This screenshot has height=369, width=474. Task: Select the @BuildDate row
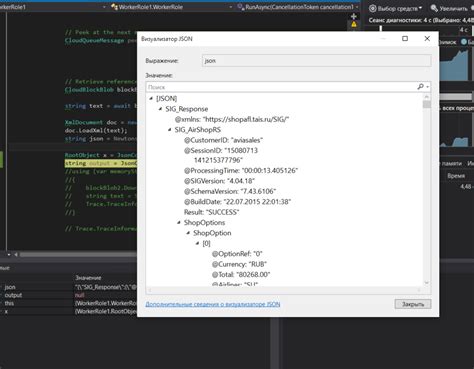[237, 202]
